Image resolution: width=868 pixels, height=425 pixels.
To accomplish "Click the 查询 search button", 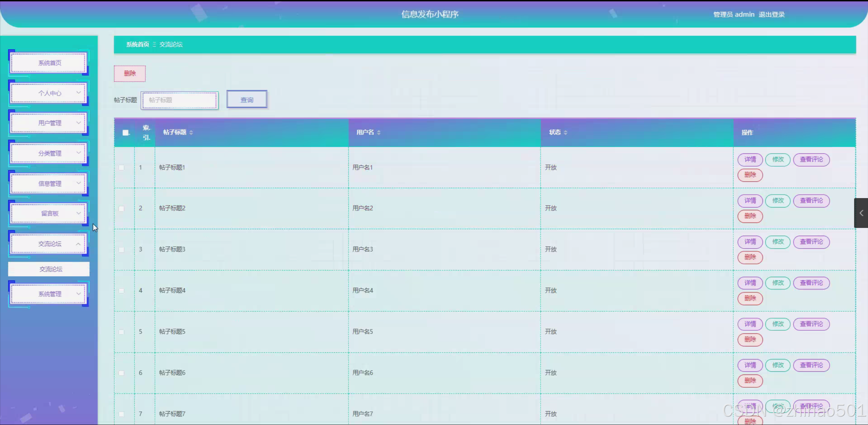I will (247, 100).
